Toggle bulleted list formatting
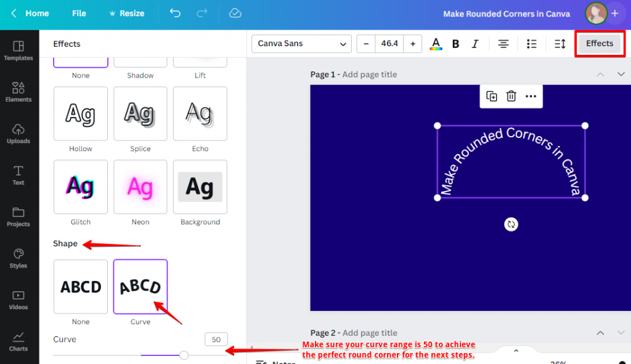The image size is (631, 364). 532,43
